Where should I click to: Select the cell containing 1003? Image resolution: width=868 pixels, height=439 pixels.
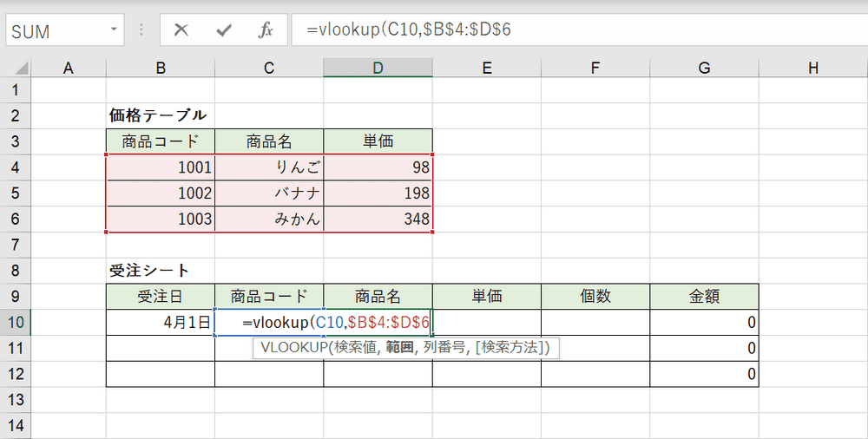(x=161, y=219)
